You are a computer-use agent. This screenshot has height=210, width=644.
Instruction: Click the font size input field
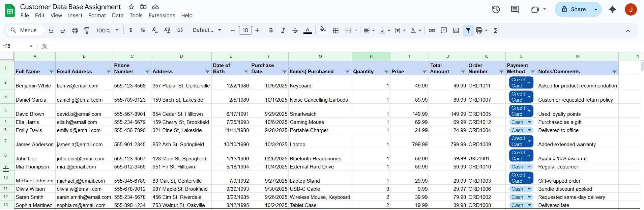[x=245, y=30]
